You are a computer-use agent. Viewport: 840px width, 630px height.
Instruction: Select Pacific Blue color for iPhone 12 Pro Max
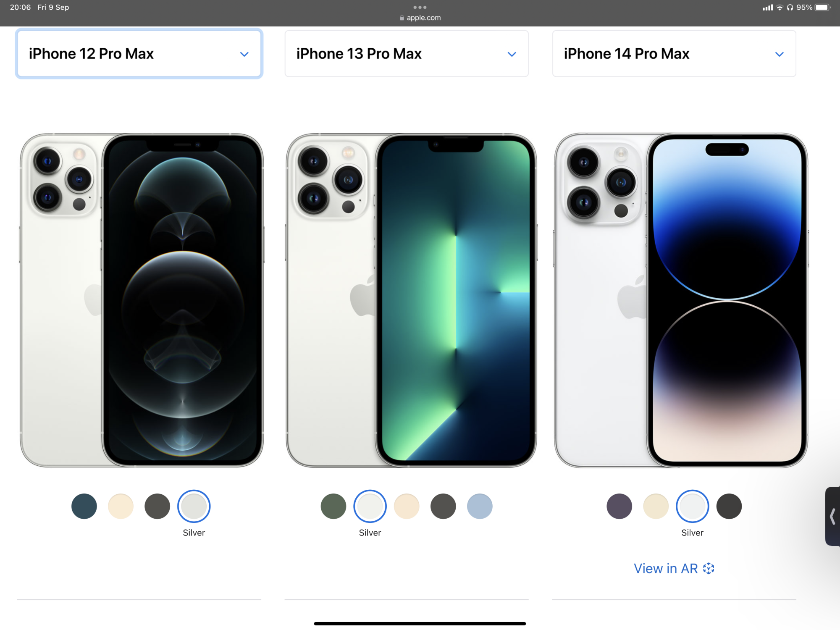coord(84,506)
